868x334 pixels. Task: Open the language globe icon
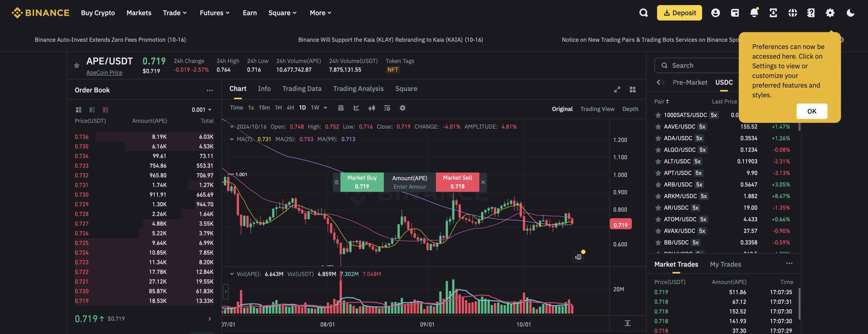click(792, 13)
